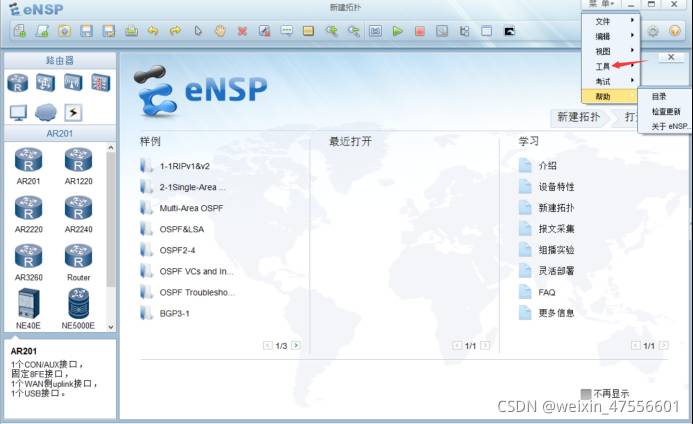Click the orange help icon
The image size is (693, 424).
[675, 31]
